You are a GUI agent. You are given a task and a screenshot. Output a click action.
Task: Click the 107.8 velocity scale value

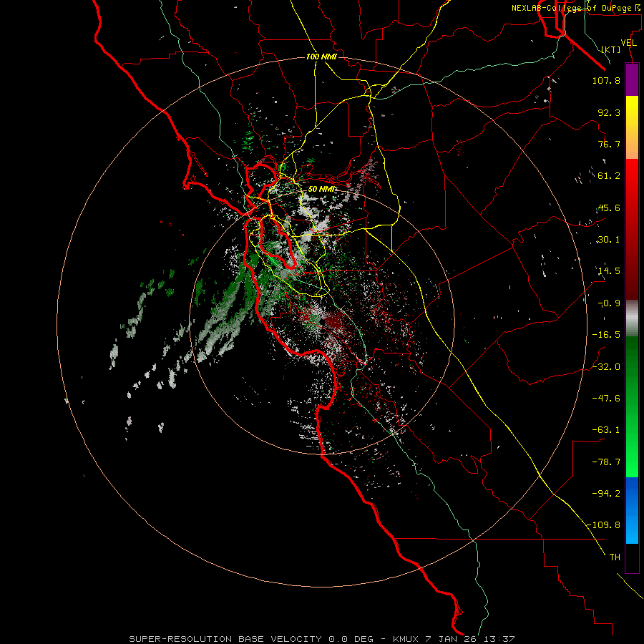click(606, 80)
